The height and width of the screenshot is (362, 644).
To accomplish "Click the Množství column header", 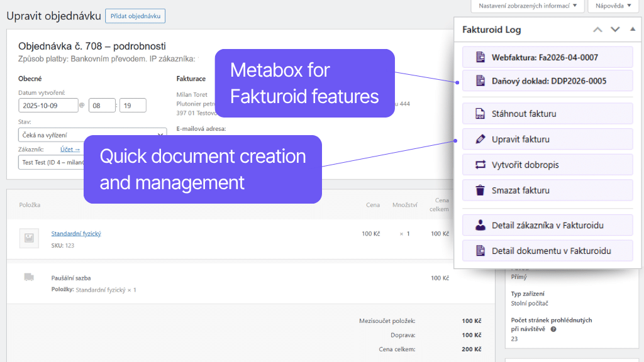I will [x=404, y=205].
